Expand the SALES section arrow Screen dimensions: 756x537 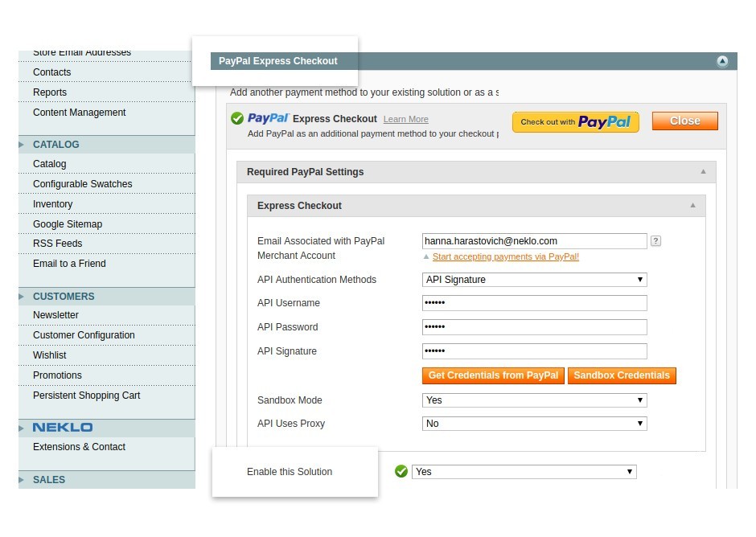[x=21, y=480]
